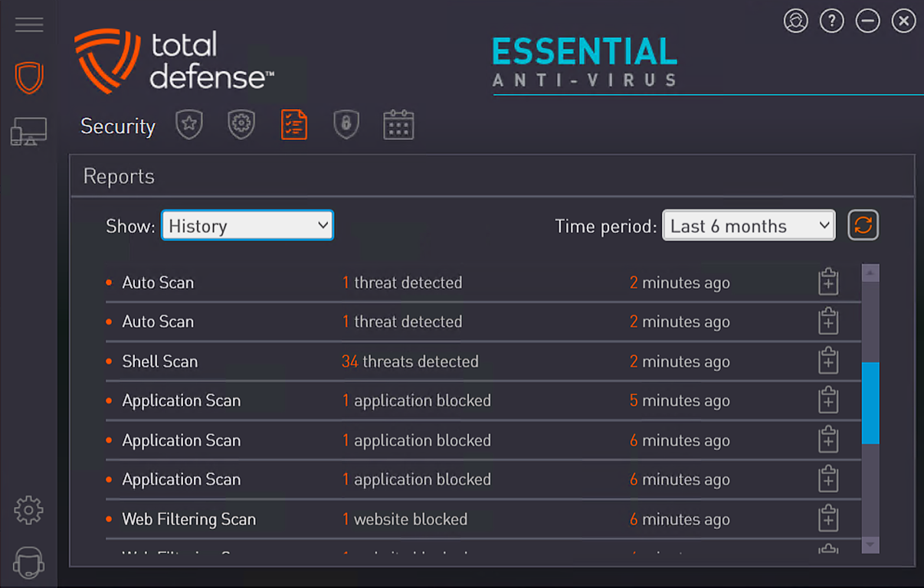Open security settings shield icon
924x588 pixels.
(241, 124)
